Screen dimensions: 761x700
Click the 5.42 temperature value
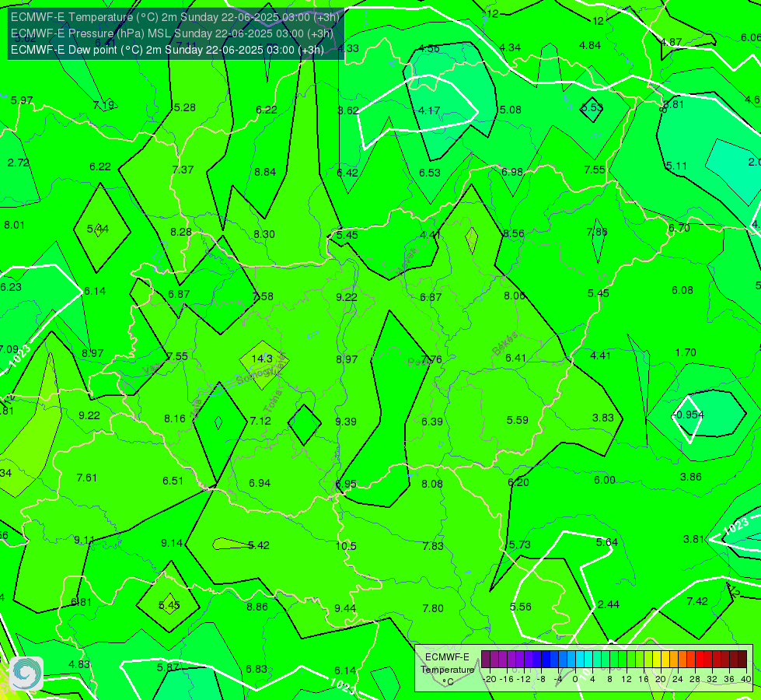point(259,545)
